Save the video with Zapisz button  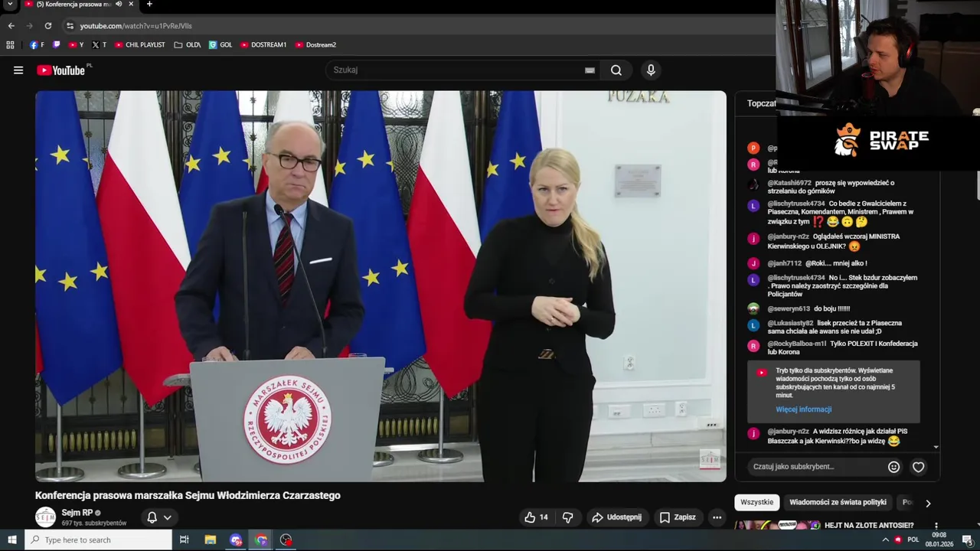[x=678, y=517]
